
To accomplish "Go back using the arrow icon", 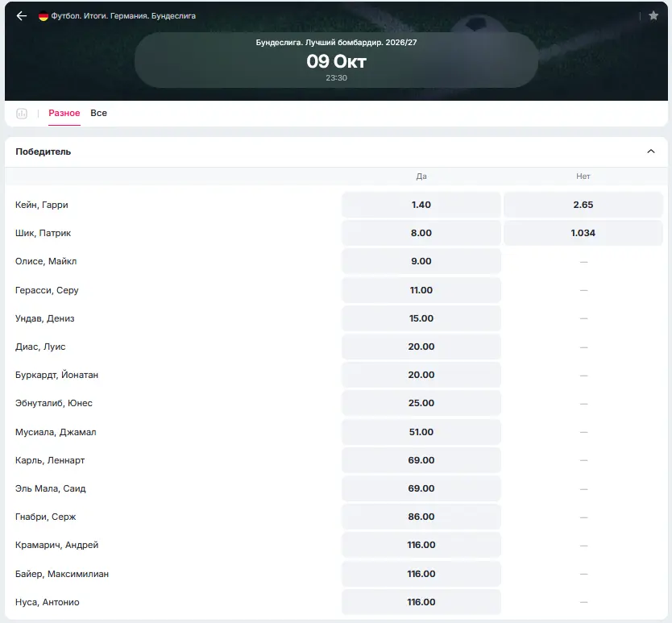I will coord(22,16).
